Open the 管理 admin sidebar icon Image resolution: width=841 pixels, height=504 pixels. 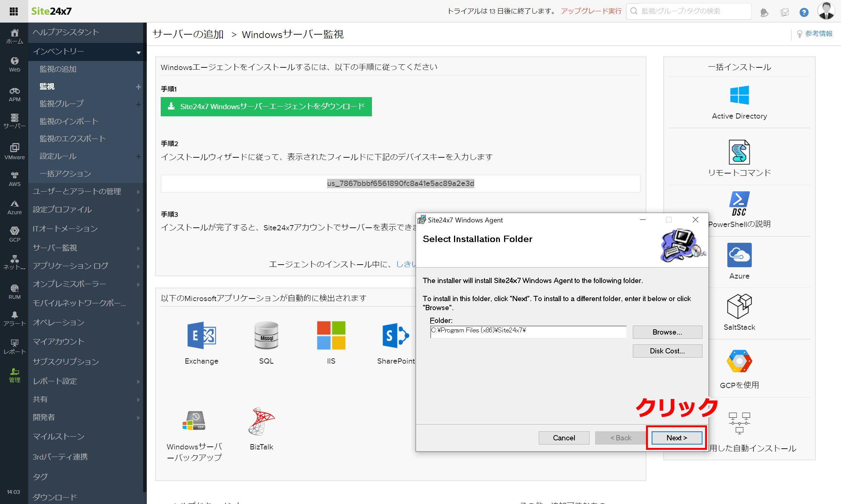click(x=14, y=375)
